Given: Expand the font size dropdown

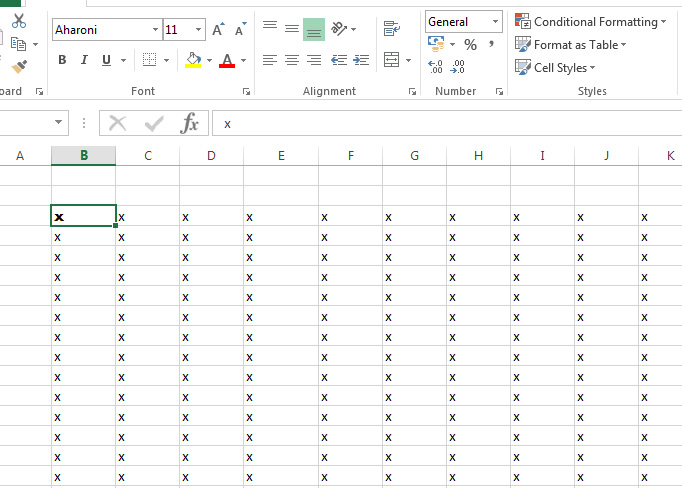Looking at the screenshot, I should click(x=198, y=30).
